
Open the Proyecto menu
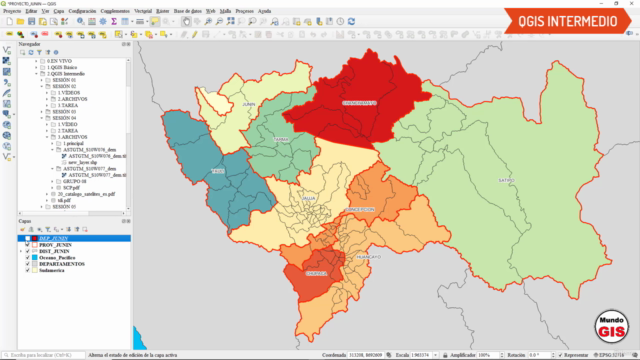(x=12, y=11)
